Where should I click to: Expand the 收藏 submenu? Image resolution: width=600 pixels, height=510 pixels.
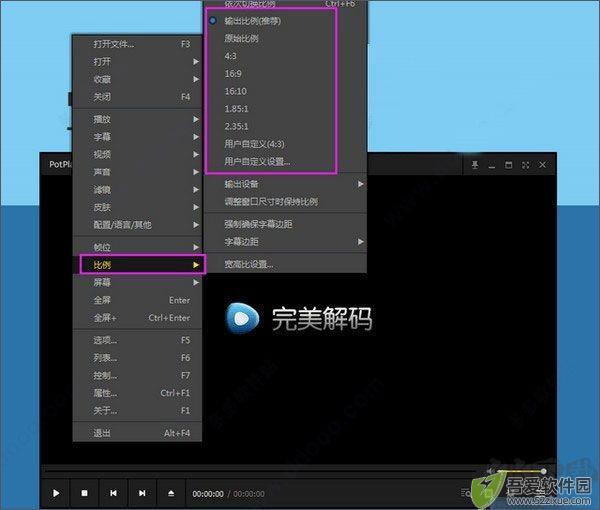(137, 79)
